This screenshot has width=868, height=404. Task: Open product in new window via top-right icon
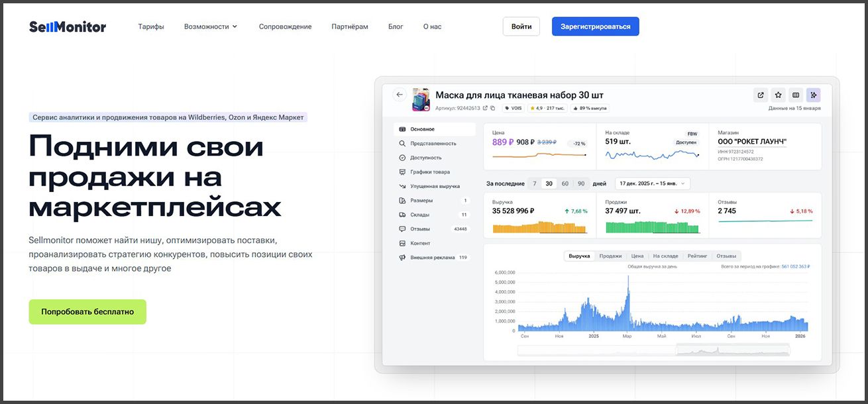coord(761,95)
